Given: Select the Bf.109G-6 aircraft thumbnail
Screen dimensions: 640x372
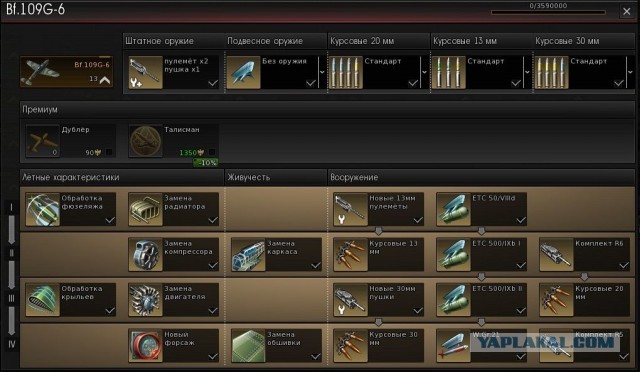Looking at the screenshot, I should tap(66, 72).
